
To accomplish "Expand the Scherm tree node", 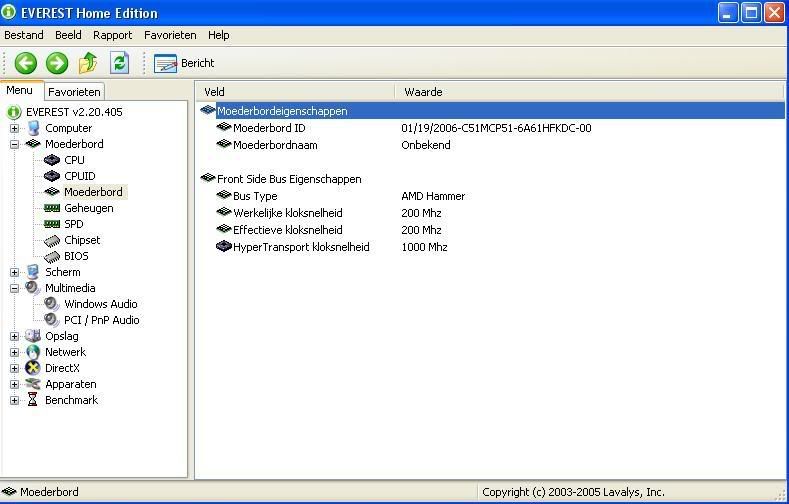I will (x=15, y=272).
